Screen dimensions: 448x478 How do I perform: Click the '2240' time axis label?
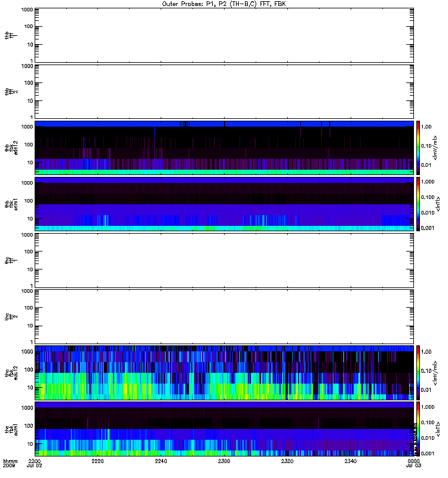(161, 461)
